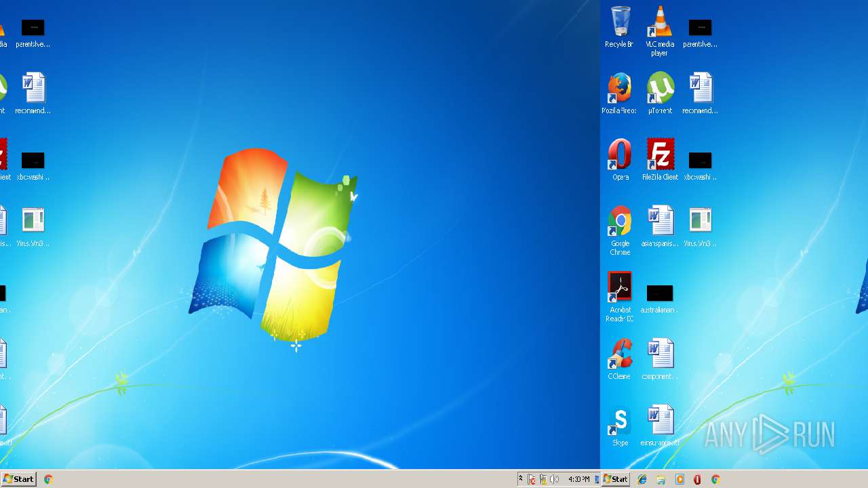The image size is (868, 488).
Task: Select the component Word document icon
Action: pyautogui.click(x=660, y=359)
